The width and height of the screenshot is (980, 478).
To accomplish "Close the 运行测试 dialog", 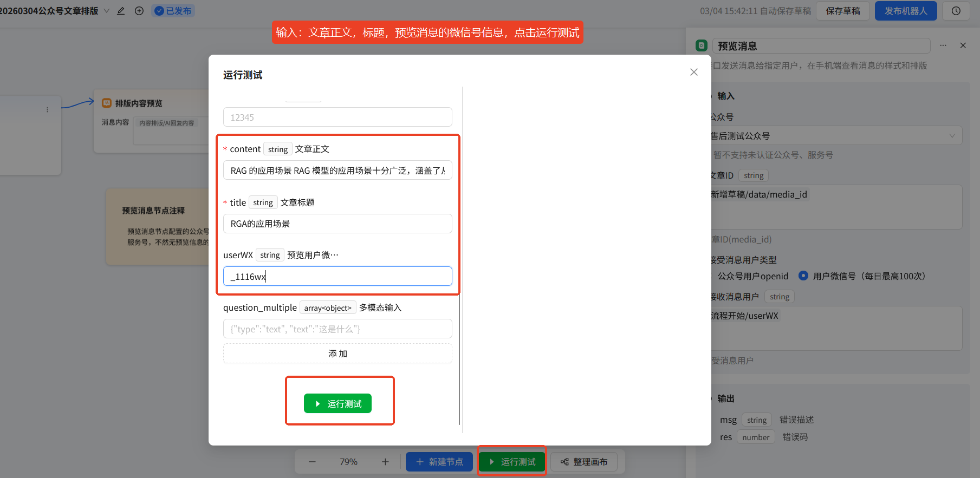I will pos(694,72).
